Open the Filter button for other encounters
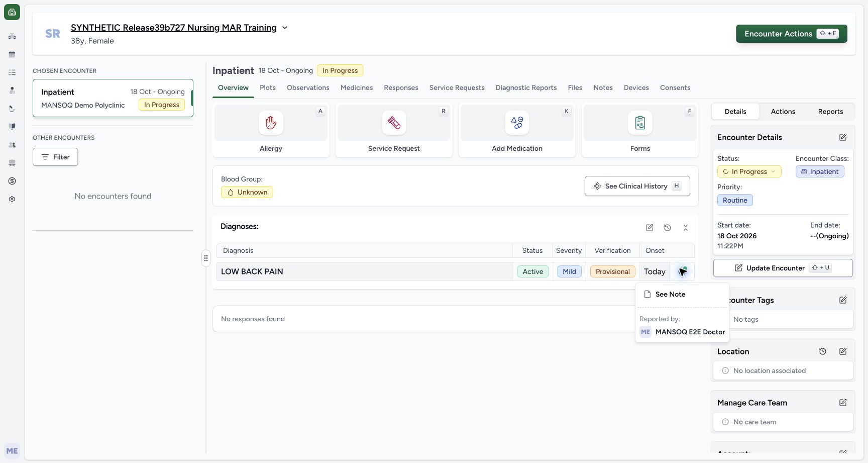 tap(55, 157)
